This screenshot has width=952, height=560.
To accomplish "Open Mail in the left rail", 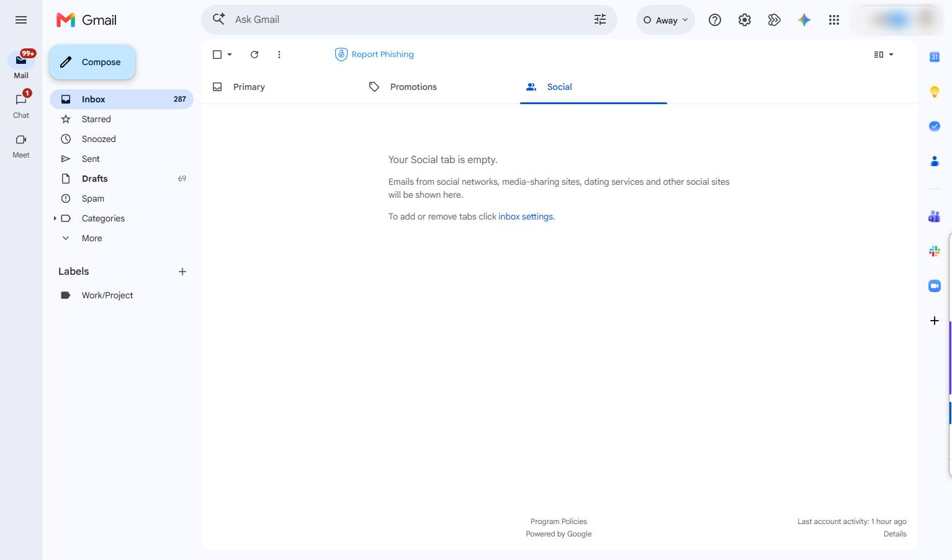I will (21, 64).
